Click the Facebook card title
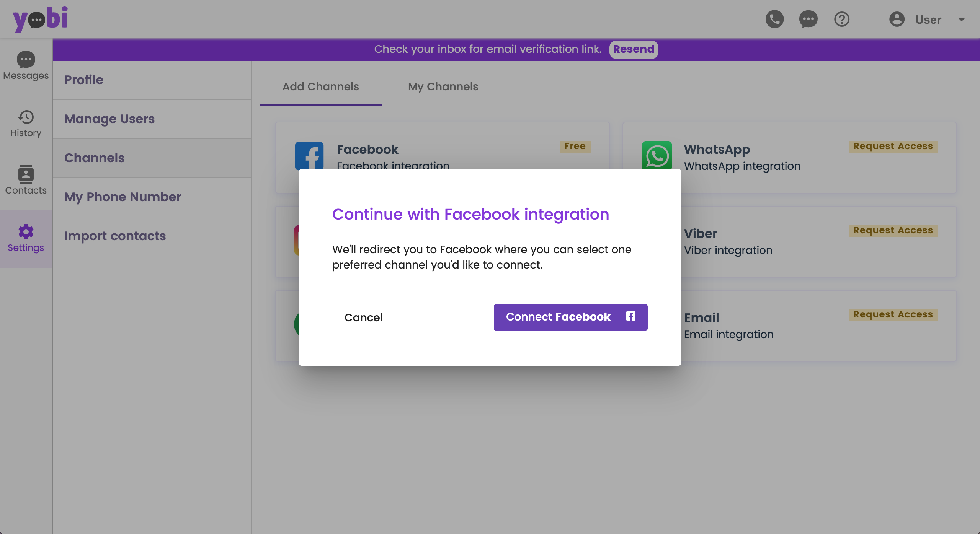Viewport: 980px width, 534px height. 367,150
